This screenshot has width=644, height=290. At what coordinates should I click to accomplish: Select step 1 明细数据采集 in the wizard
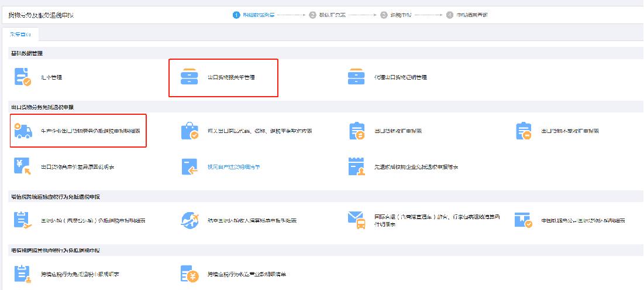click(x=254, y=15)
